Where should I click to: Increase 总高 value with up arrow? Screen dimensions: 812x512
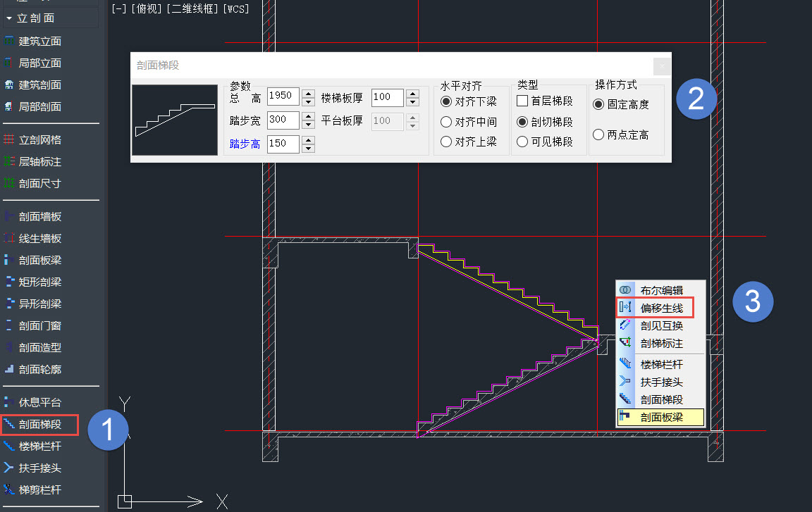coord(308,92)
